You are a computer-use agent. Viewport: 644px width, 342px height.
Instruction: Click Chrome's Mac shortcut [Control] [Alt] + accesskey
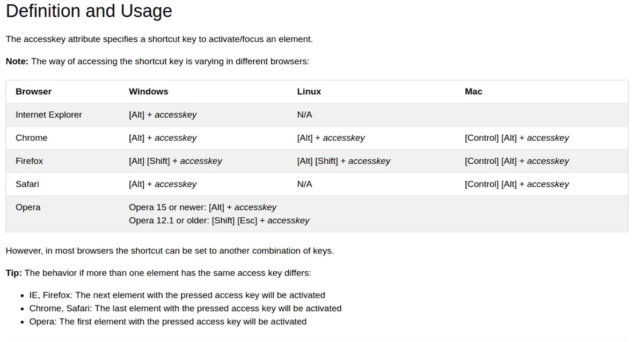click(517, 137)
